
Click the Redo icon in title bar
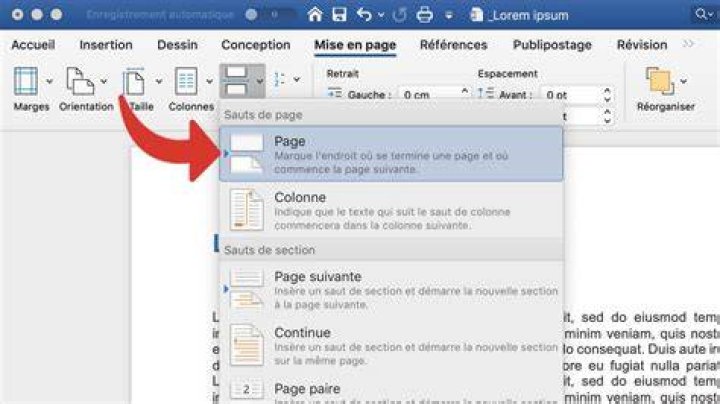click(x=399, y=15)
